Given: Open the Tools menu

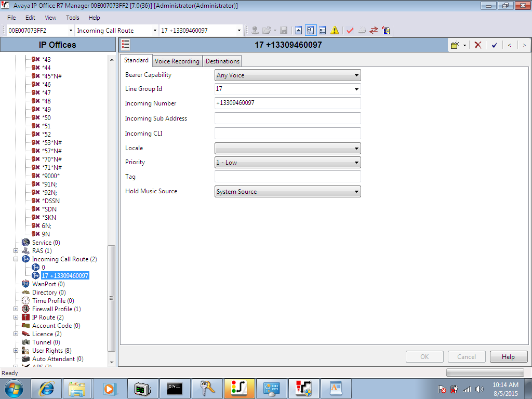Looking at the screenshot, I should tap(72, 18).
